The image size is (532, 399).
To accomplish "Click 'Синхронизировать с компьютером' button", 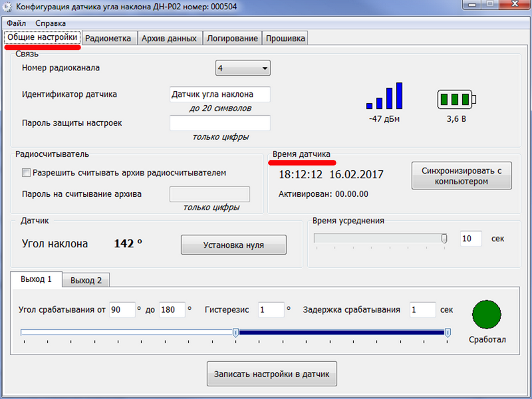I will pos(462,176).
